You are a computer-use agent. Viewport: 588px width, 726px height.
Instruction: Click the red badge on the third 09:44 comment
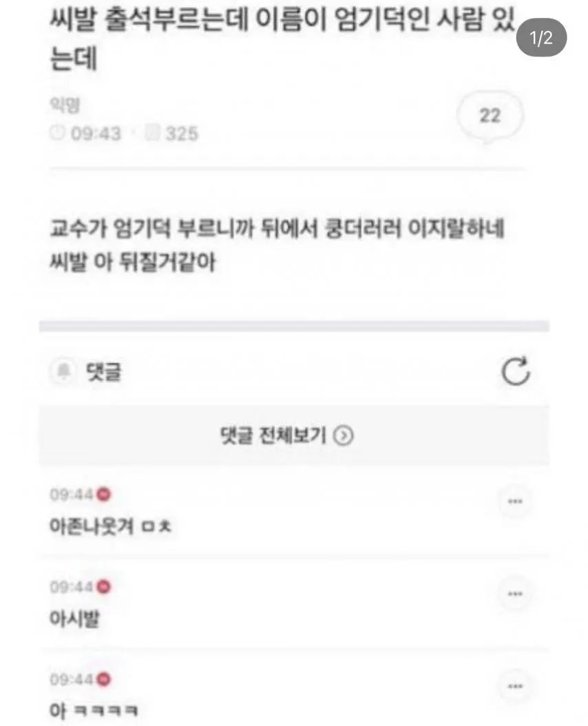(x=104, y=679)
